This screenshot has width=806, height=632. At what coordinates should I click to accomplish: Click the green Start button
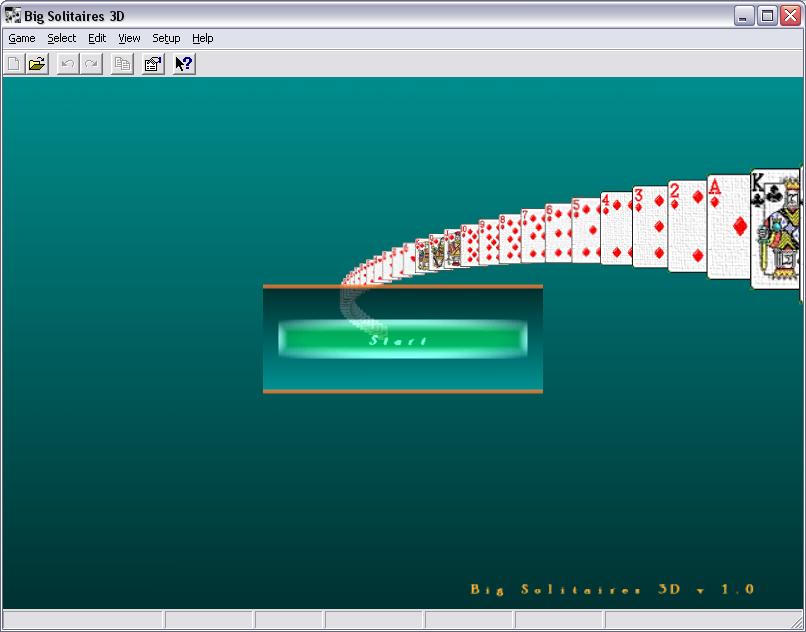point(402,339)
